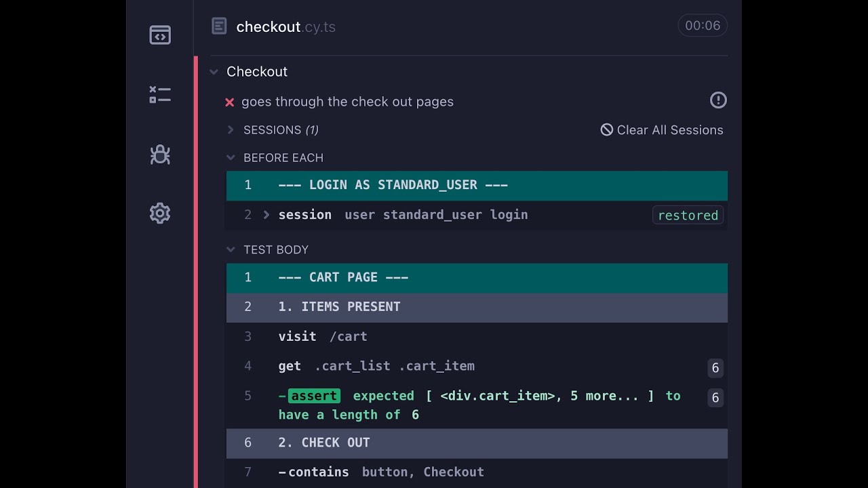Image resolution: width=868 pixels, height=488 pixels.
Task: Open the Specs sidebar icon
Action: [x=160, y=35]
